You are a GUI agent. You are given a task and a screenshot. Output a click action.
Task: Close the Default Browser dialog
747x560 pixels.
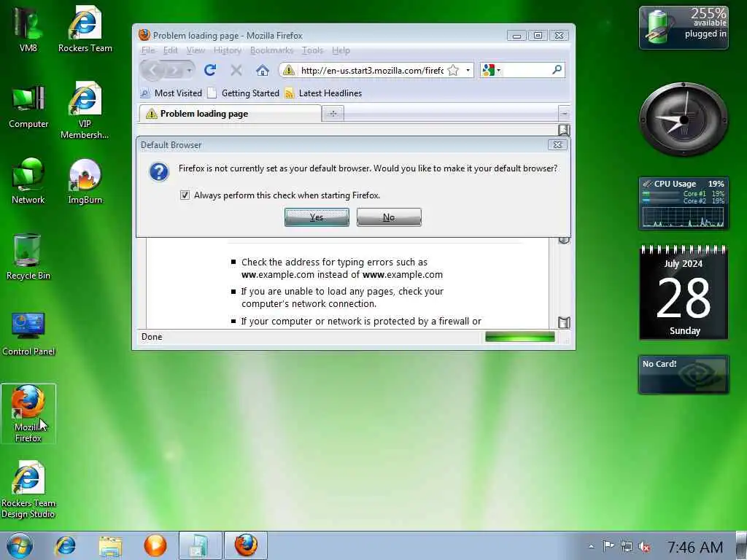click(557, 145)
